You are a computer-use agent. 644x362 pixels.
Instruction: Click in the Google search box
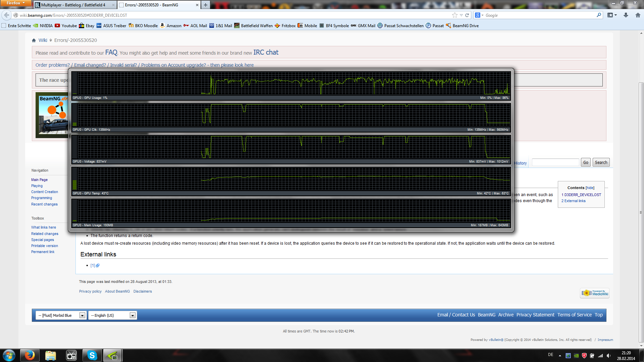click(540, 15)
